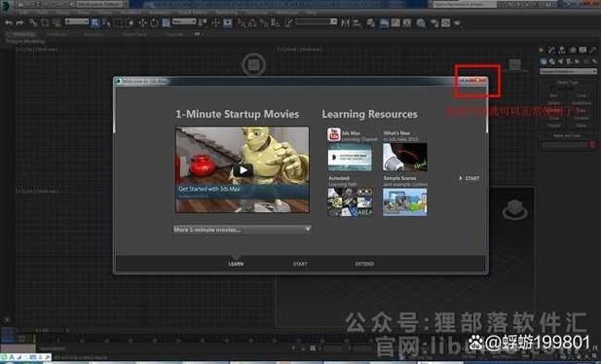Open the Standard Primitives dropdown
This screenshot has width=601, height=364.
point(568,71)
